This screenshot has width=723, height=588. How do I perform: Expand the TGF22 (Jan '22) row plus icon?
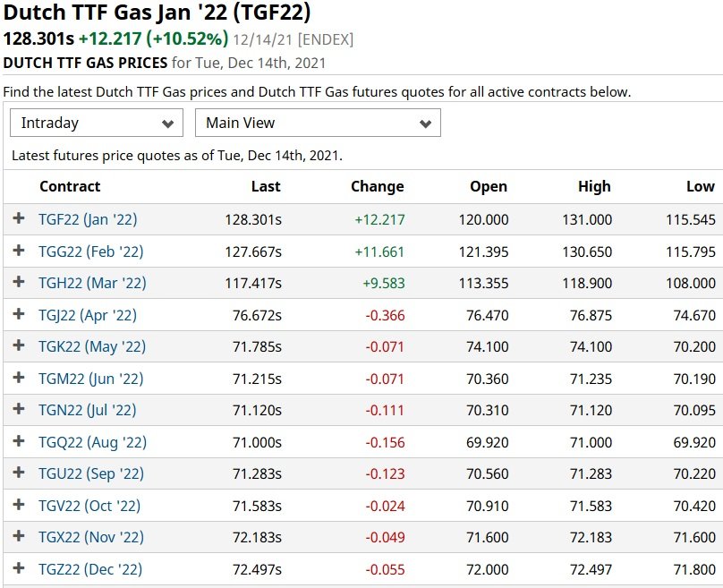(x=19, y=218)
